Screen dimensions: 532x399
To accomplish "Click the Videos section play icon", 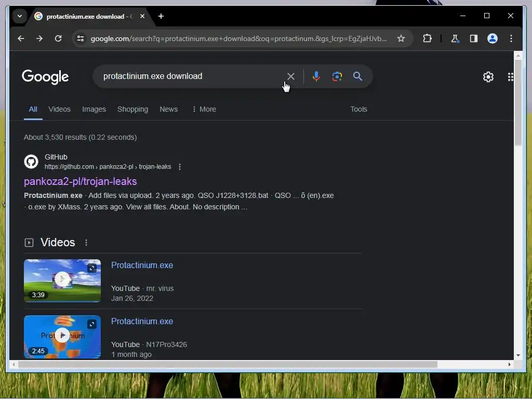I will 29,243.
